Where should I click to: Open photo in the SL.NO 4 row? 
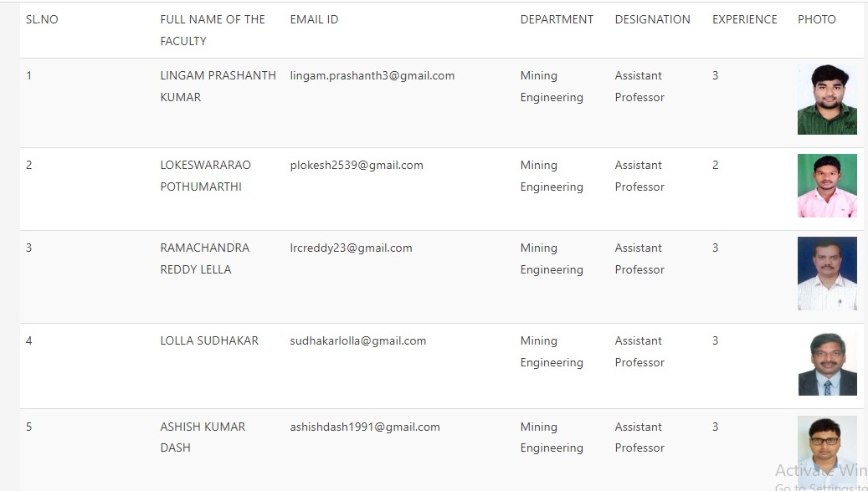(x=827, y=364)
